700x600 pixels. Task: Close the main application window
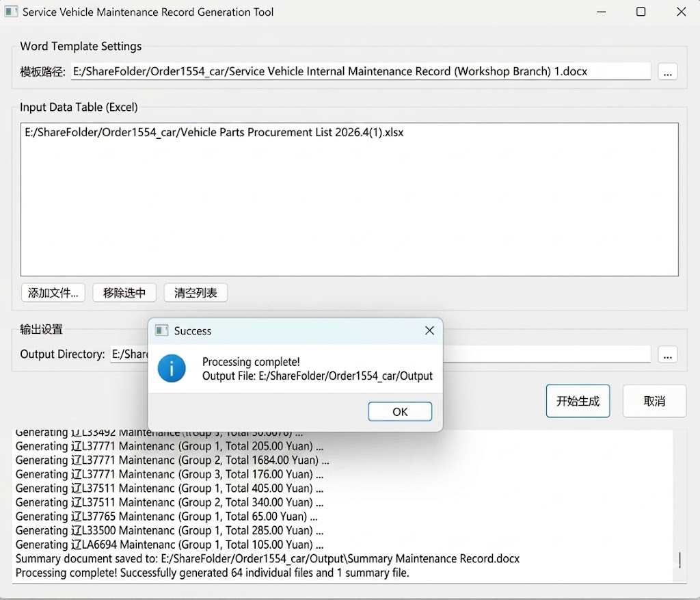point(681,12)
